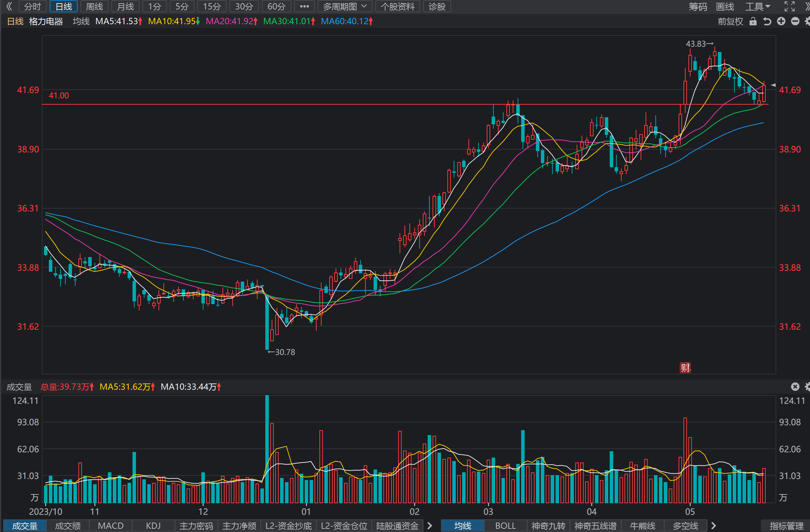
Task: Switch to MACD indicator
Action: point(111,526)
